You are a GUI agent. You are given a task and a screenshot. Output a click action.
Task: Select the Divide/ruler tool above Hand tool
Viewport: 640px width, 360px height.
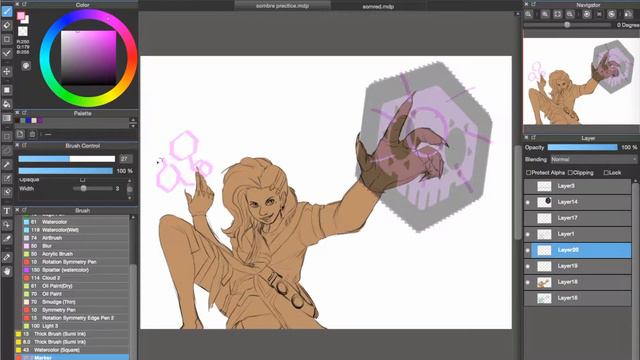point(7,258)
